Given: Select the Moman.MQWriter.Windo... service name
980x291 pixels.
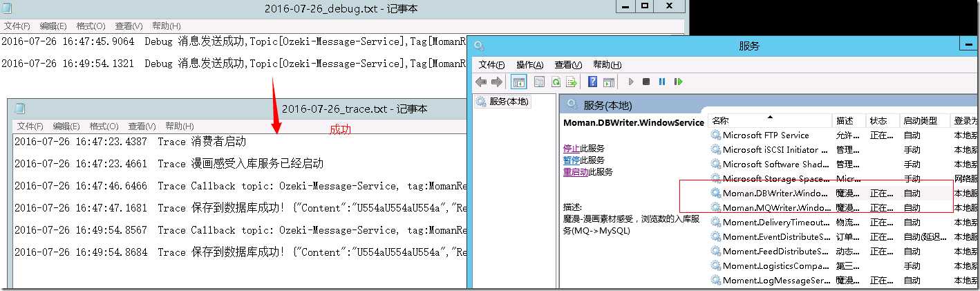Looking at the screenshot, I should coord(775,208).
